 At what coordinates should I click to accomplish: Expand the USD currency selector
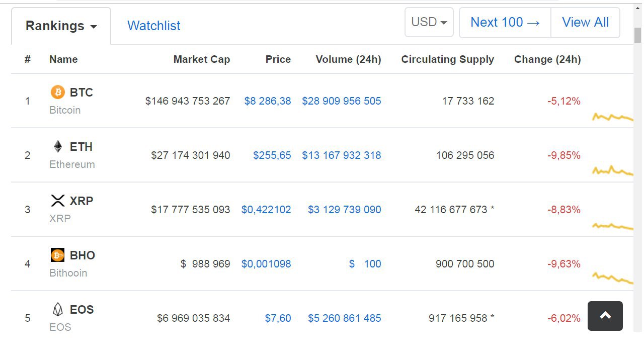pyautogui.click(x=429, y=22)
